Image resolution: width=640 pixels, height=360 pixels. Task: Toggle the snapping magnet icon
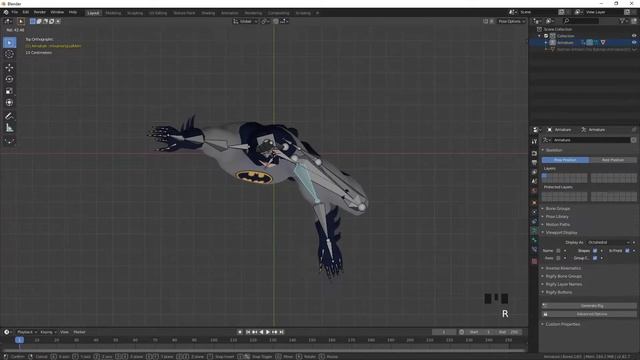[276, 21]
